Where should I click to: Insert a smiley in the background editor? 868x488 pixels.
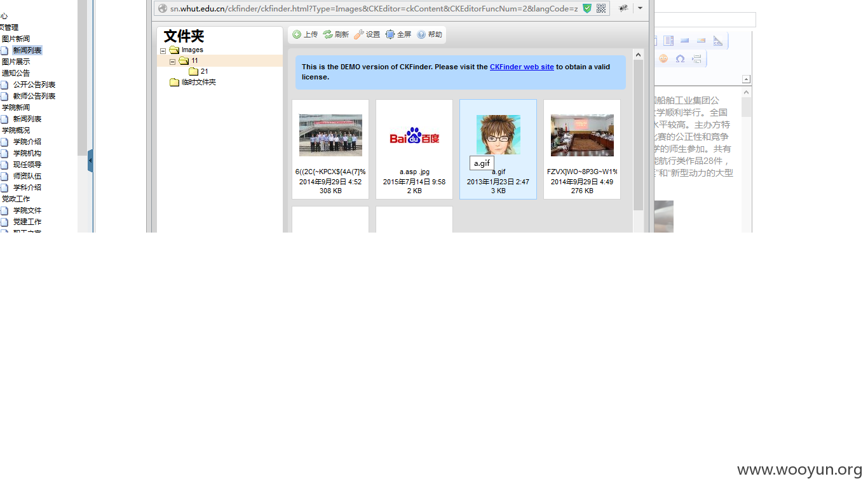pos(663,58)
